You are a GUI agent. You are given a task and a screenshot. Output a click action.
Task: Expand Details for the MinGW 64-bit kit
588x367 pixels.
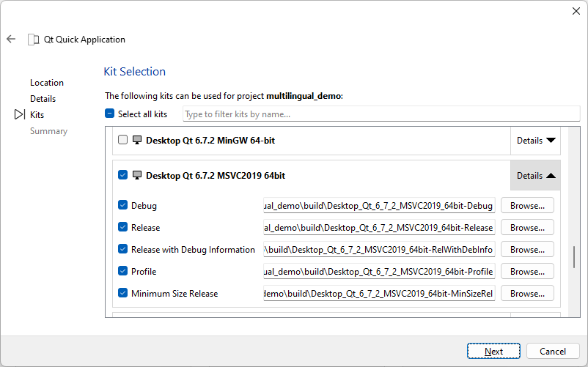coord(536,140)
